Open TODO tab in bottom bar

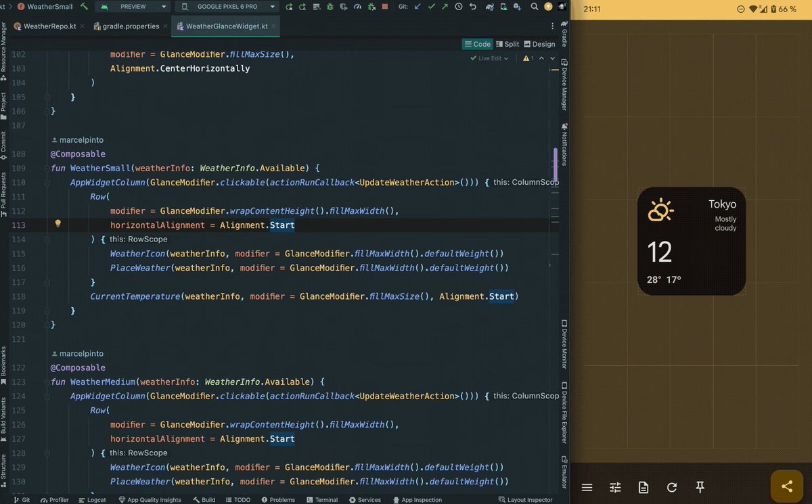pyautogui.click(x=238, y=499)
